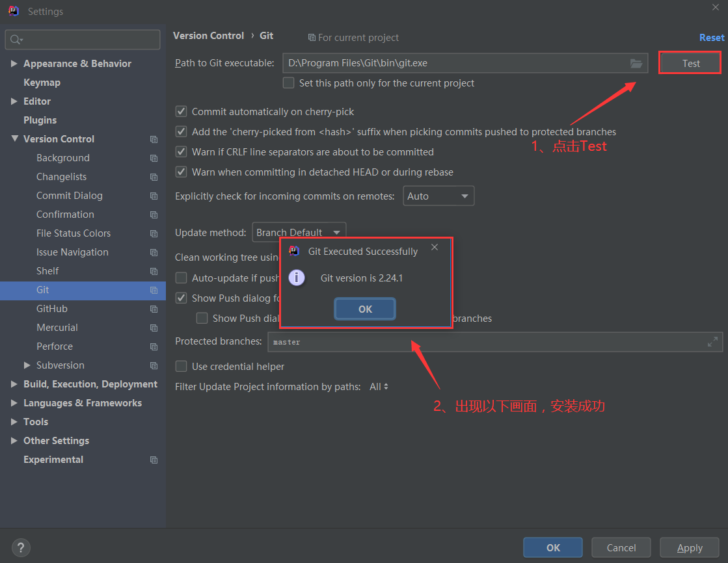Click the IntelliJ logo in Settings title bar

coord(14,11)
